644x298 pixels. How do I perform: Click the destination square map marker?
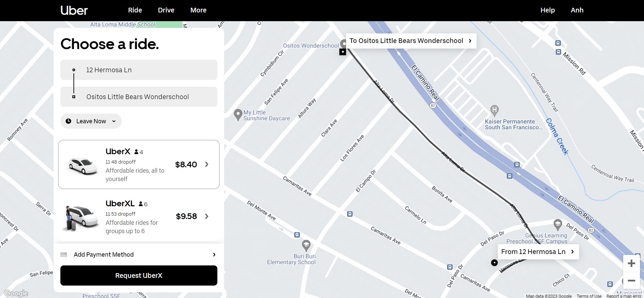tap(342, 52)
